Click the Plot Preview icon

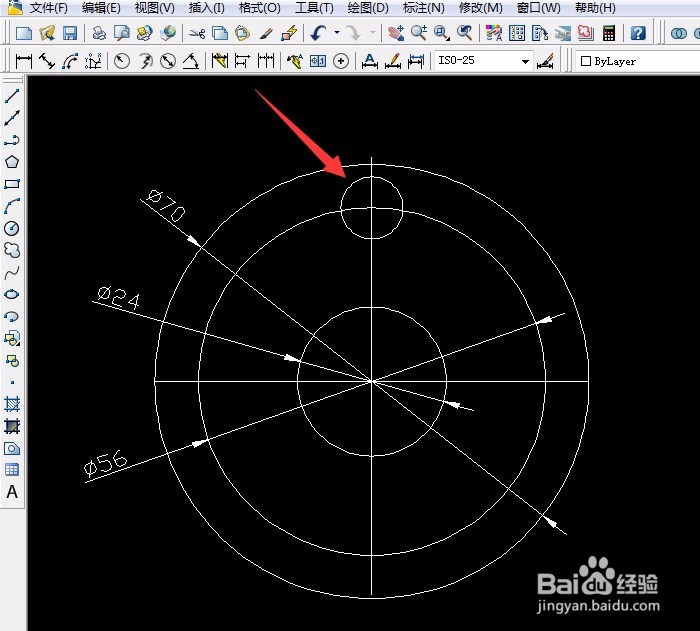click(122, 33)
